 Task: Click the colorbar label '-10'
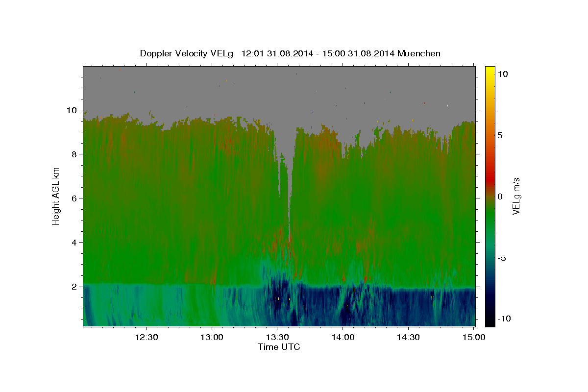(504, 319)
